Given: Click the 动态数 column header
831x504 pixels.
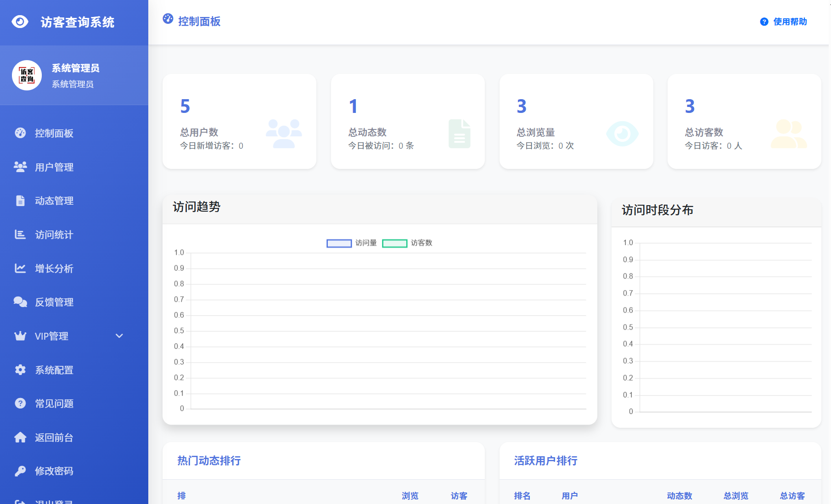Looking at the screenshot, I should click(x=679, y=496).
